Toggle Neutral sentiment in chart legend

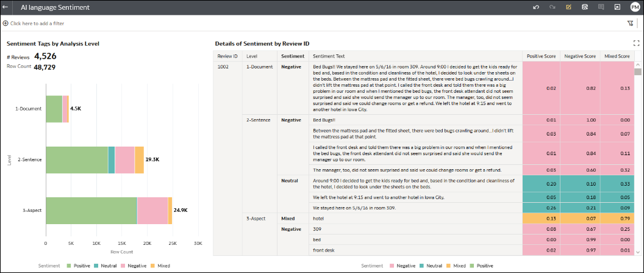tap(105, 266)
